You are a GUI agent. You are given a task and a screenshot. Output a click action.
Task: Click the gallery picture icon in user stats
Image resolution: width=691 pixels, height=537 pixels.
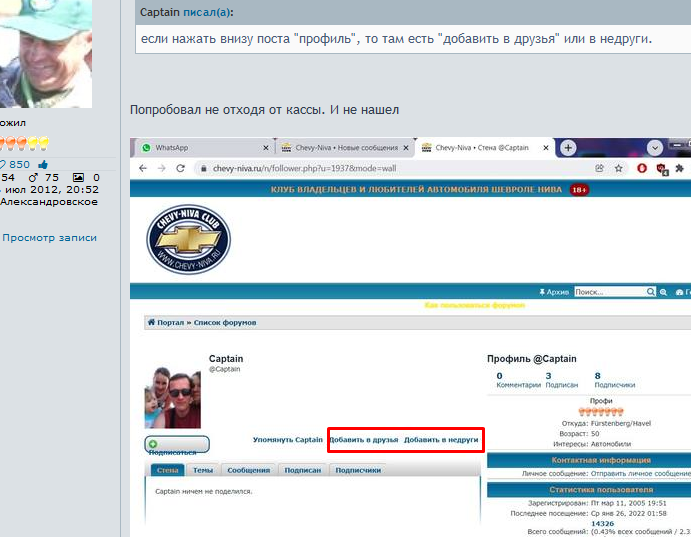pyautogui.click(x=78, y=178)
